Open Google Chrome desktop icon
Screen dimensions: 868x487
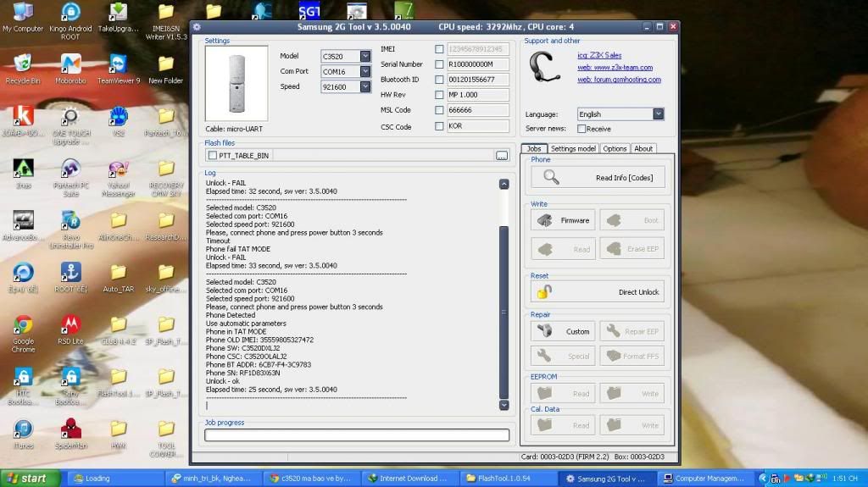coord(23,334)
